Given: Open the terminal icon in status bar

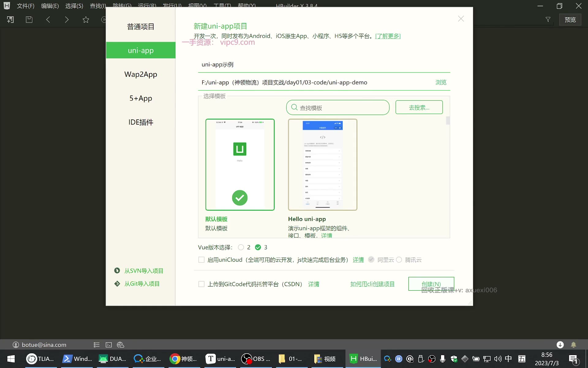Looking at the screenshot, I should (x=109, y=345).
